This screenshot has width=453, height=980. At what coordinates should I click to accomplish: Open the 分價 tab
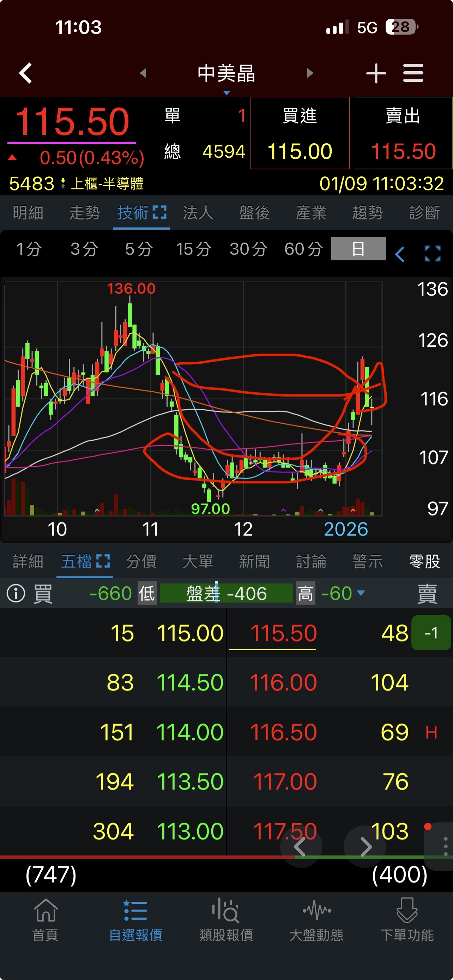(141, 561)
